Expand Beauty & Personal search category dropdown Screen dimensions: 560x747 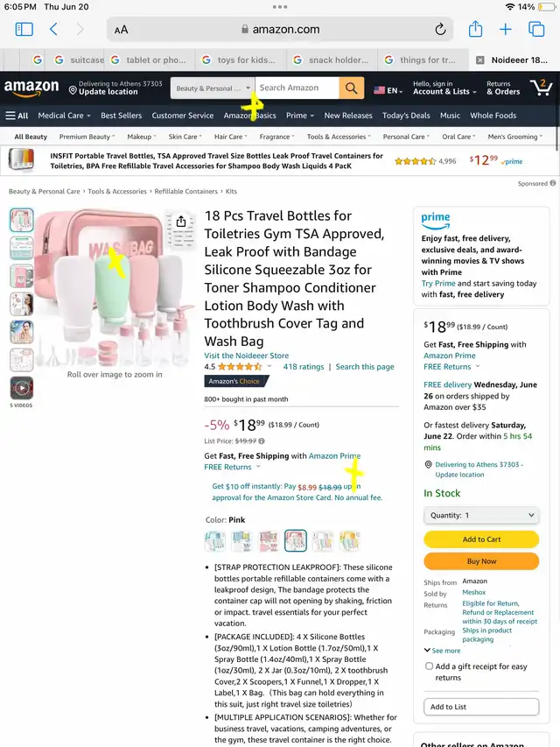click(213, 88)
